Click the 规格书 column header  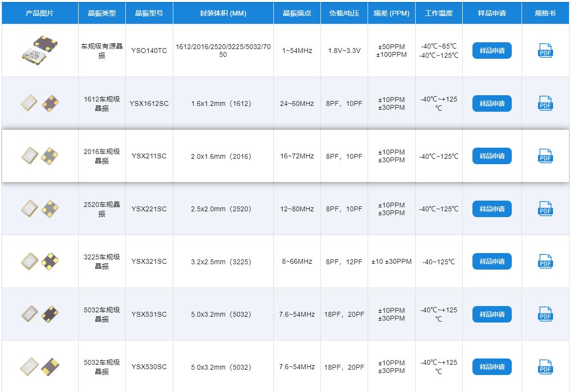[545, 13]
